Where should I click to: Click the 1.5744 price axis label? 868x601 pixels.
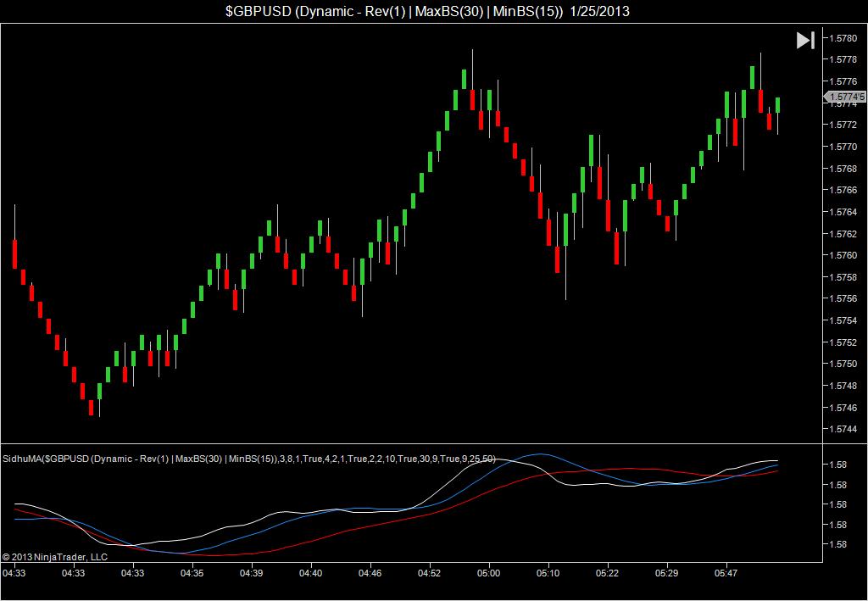point(844,429)
